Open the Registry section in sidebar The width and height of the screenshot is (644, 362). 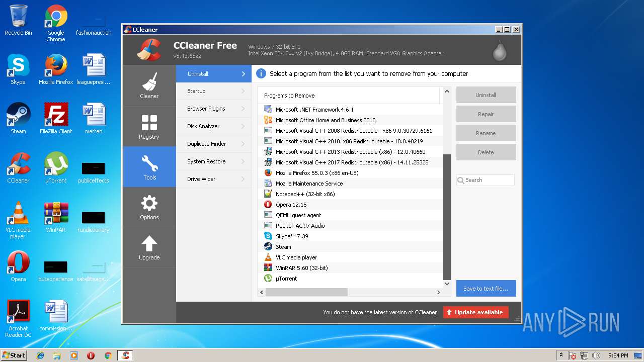149,126
